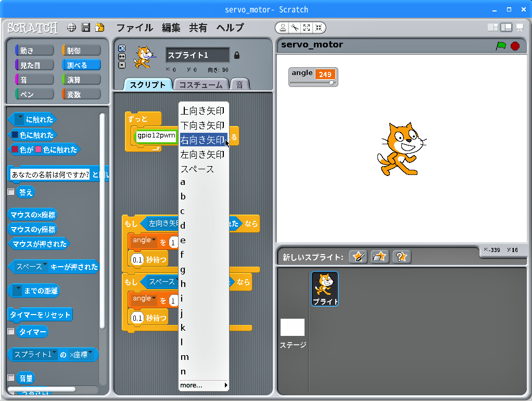The image size is (532, 401).
Task: Switch to small stage view mode
Action: (492, 28)
